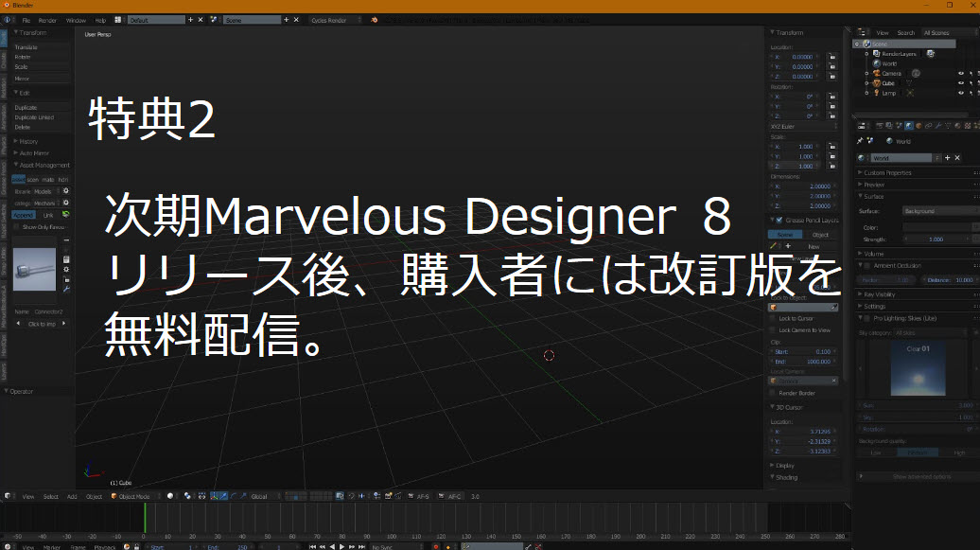Screen dimensions: 980x550
Task: Click the viewport shading sphere icon
Action: 170,496
